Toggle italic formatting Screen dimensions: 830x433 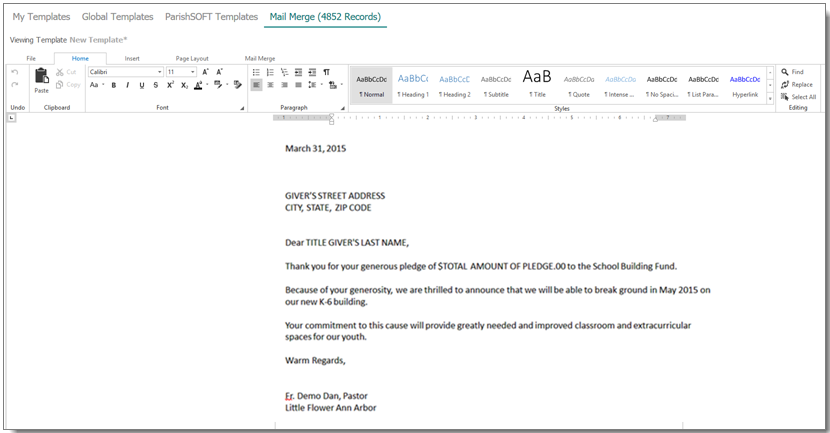pos(128,85)
